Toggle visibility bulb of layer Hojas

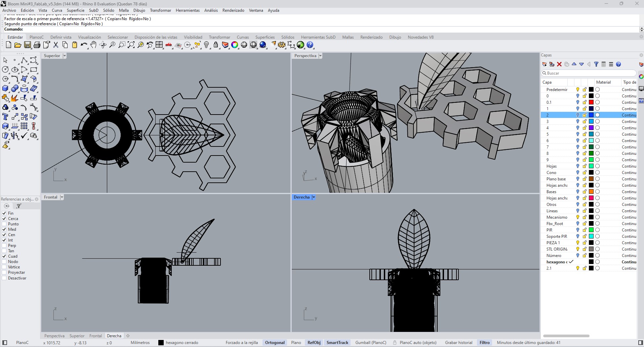[x=578, y=166]
